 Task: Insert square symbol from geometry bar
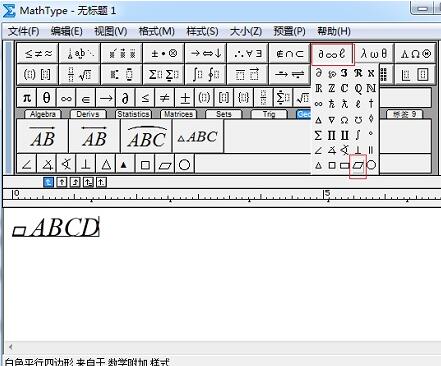tap(145, 164)
